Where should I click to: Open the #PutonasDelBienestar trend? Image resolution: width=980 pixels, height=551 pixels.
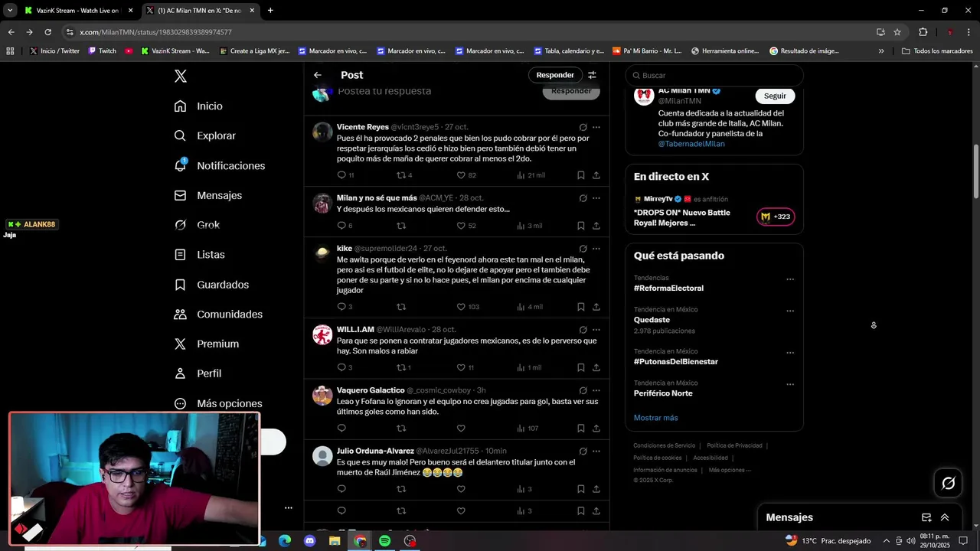(x=676, y=362)
